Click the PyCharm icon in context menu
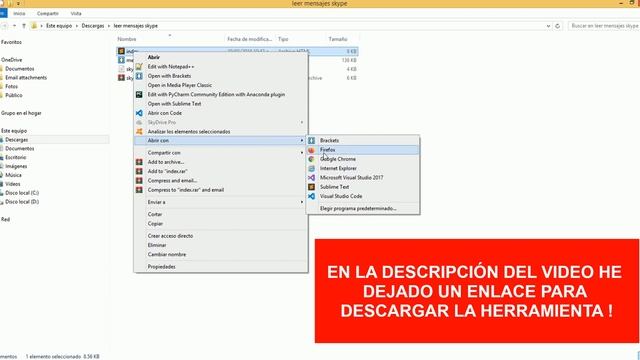 139,94
